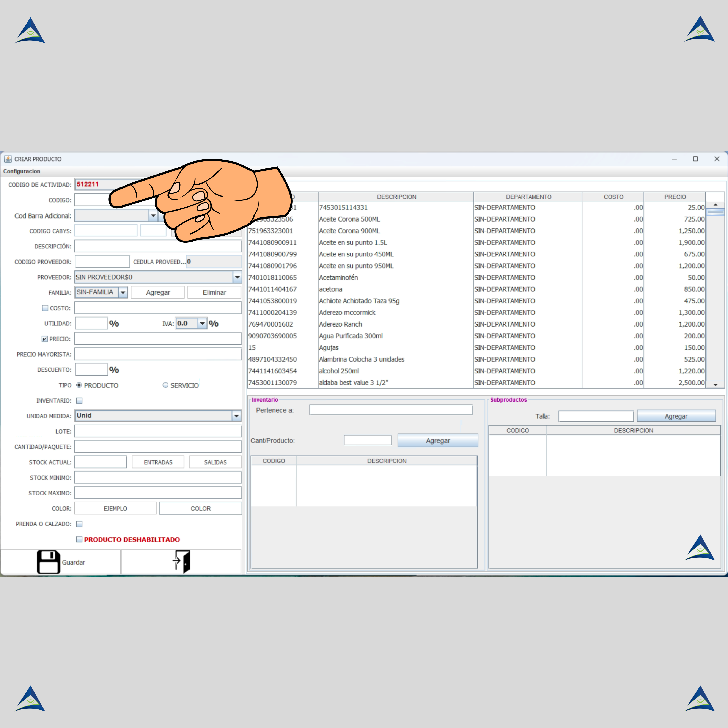The height and width of the screenshot is (728, 728).
Task: Click the Pertenece a field
Action: pyautogui.click(x=391, y=410)
